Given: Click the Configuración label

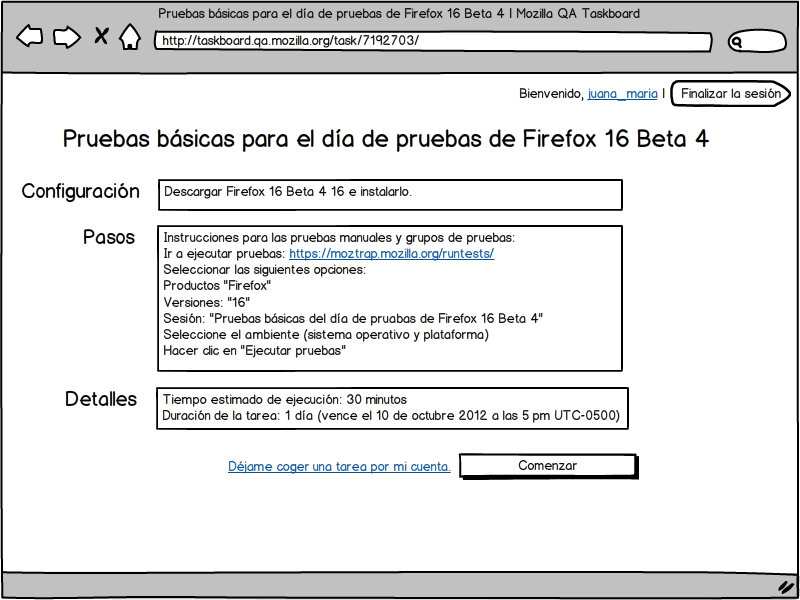Looking at the screenshot, I should 80,192.
